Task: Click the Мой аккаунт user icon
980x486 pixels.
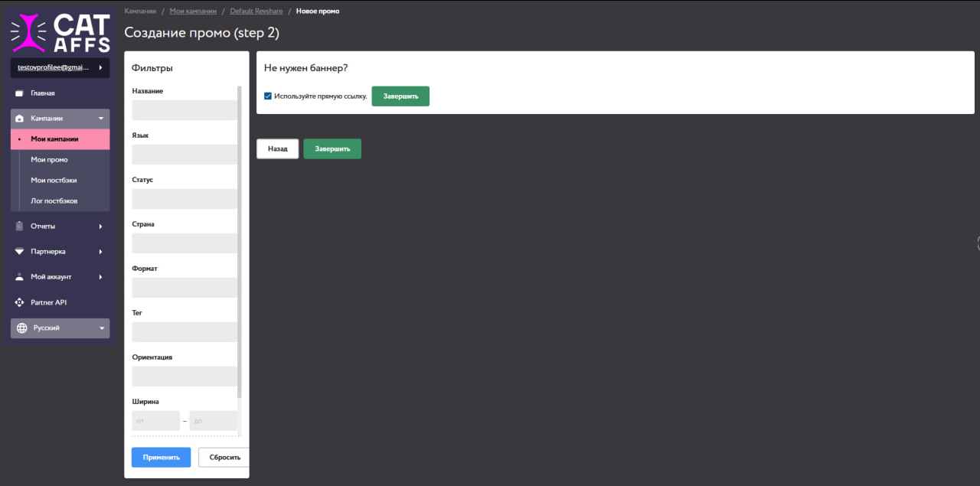Action: (x=20, y=277)
